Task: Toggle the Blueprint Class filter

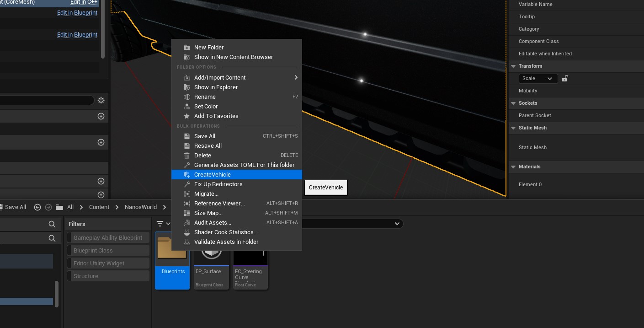Action: tap(108, 251)
